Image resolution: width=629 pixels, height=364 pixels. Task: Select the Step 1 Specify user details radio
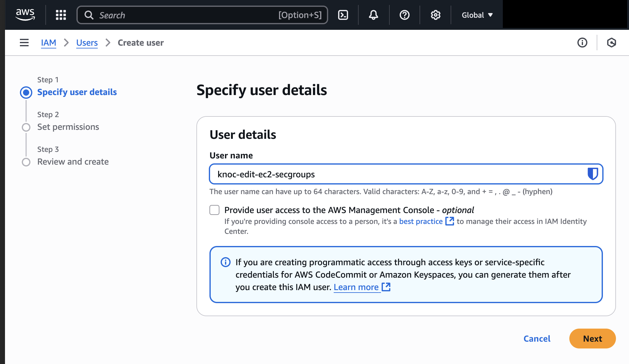click(26, 92)
